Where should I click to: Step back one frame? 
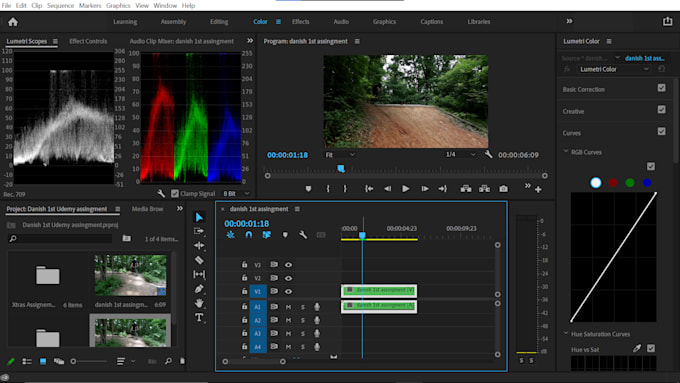[387, 189]
